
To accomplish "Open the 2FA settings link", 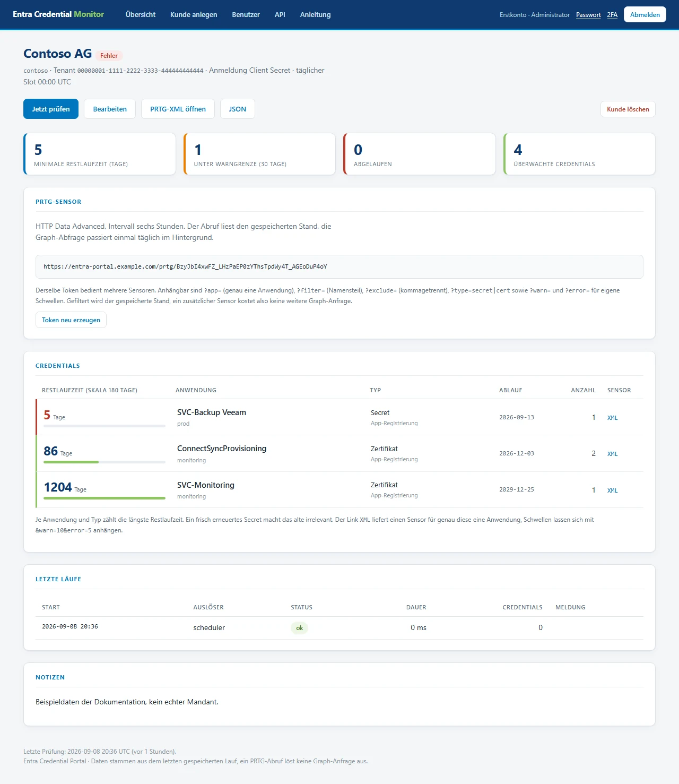I will [612, 15].
